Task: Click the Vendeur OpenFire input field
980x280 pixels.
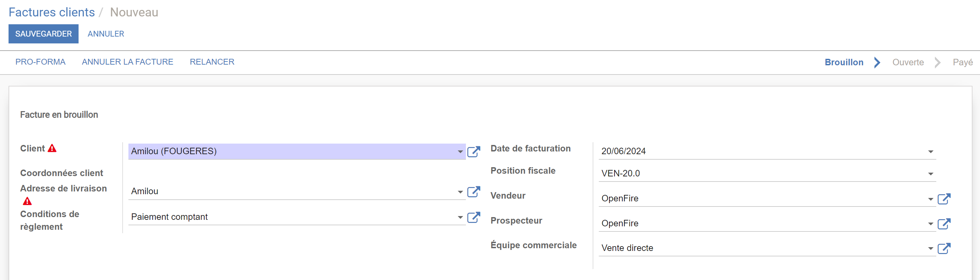Action: click(x=762, y=199)
